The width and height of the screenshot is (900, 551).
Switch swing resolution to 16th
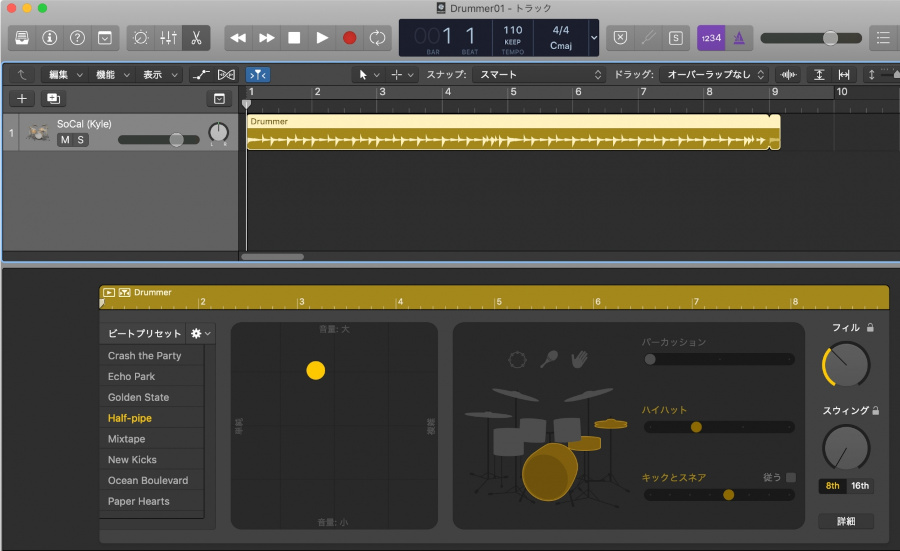[860, 486]
